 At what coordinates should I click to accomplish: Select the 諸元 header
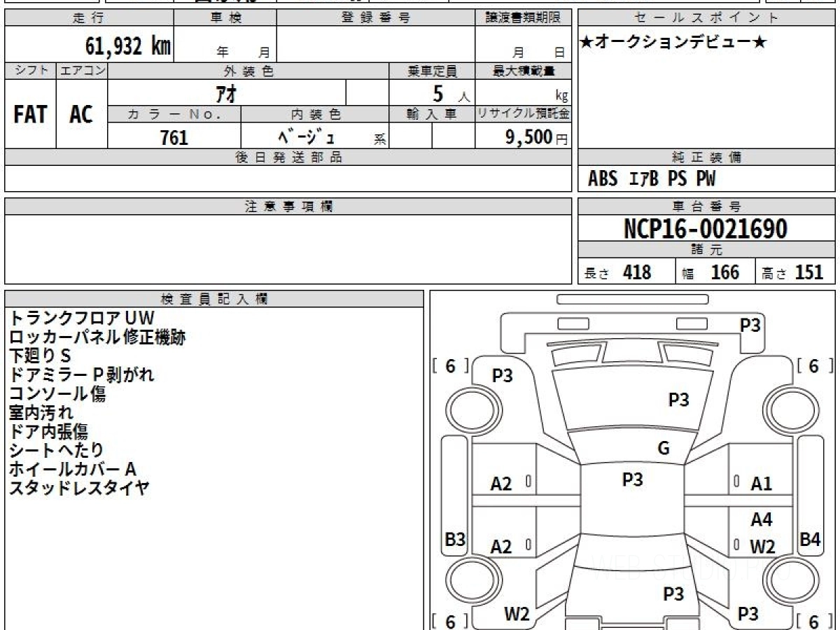tap(707, 250)
